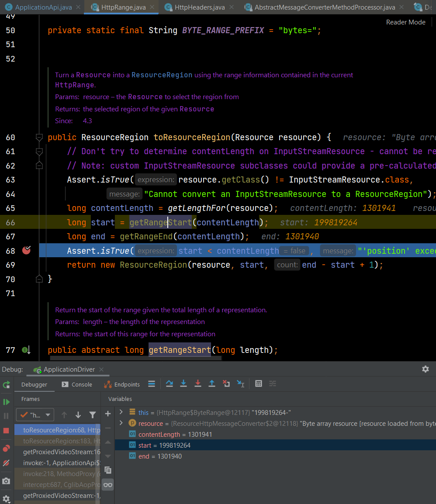Viewport: 436px width, 504px height.
Task: Click the camera thread dump icon
Action: coord(7,481)
